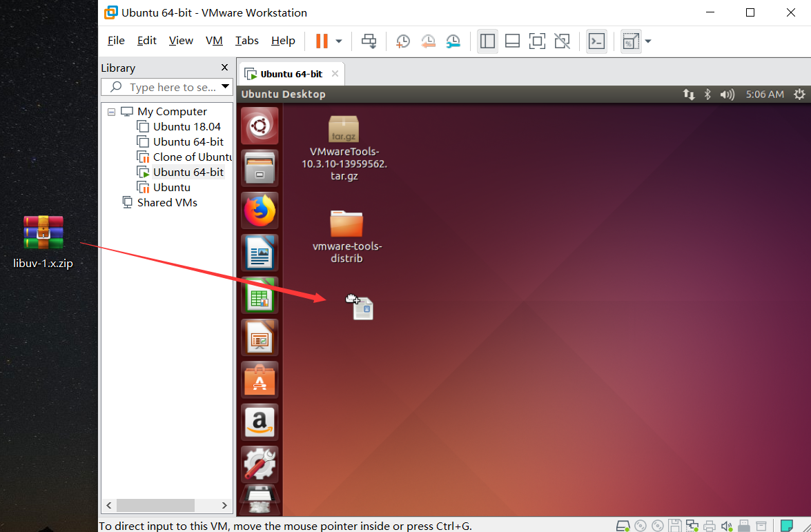Launch LibreOffice Impress from the launcher
The image size is (811, 532).
260,337
